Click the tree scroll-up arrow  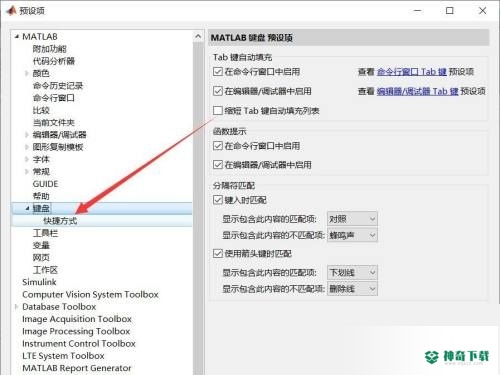pos(198,36)
